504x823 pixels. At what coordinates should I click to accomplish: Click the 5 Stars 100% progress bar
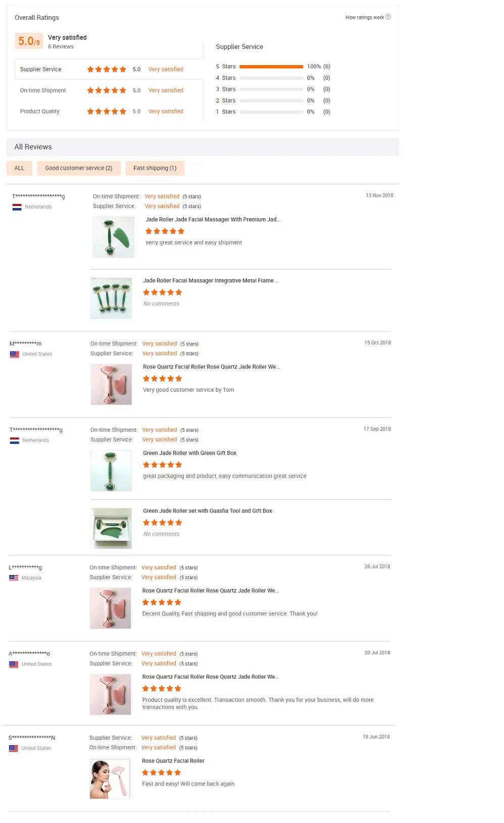pyautogui.click(x=271, y=66)
